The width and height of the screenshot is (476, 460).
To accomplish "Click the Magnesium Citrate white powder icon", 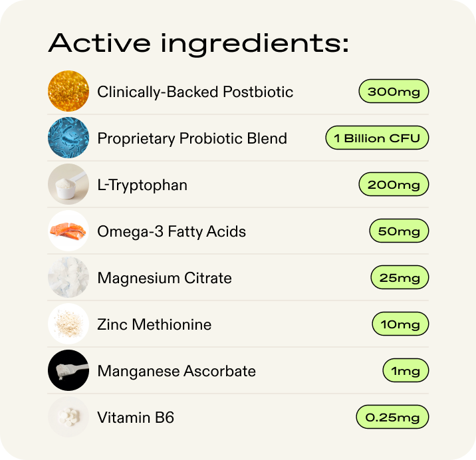I will pos(68,278).
